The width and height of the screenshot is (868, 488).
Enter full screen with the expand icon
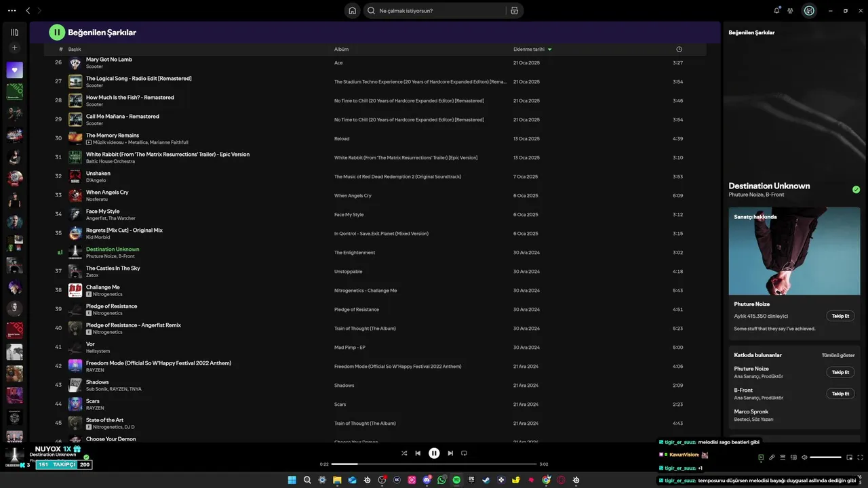coord(861,457)
